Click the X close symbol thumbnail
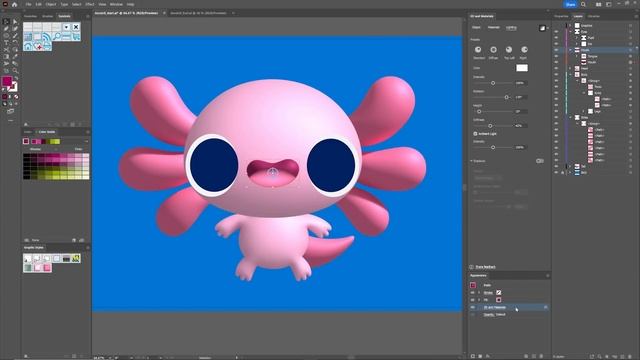 point(76,27)
